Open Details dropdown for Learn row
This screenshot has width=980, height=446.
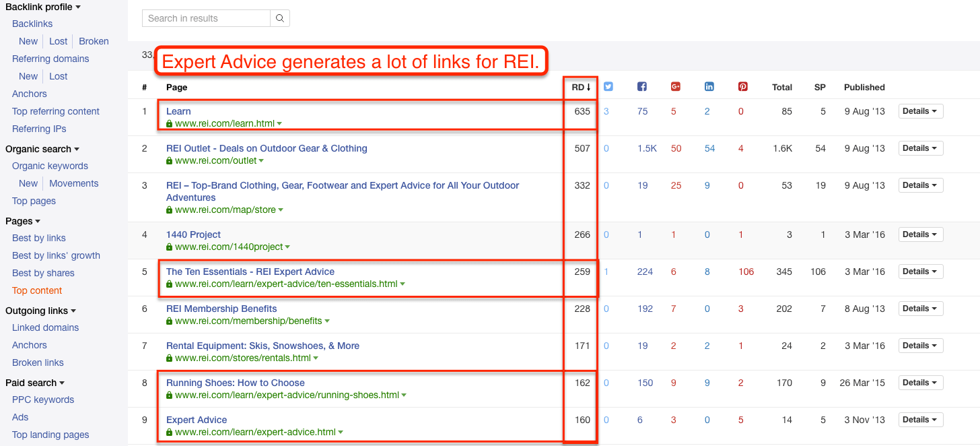[x=920, y=111]
